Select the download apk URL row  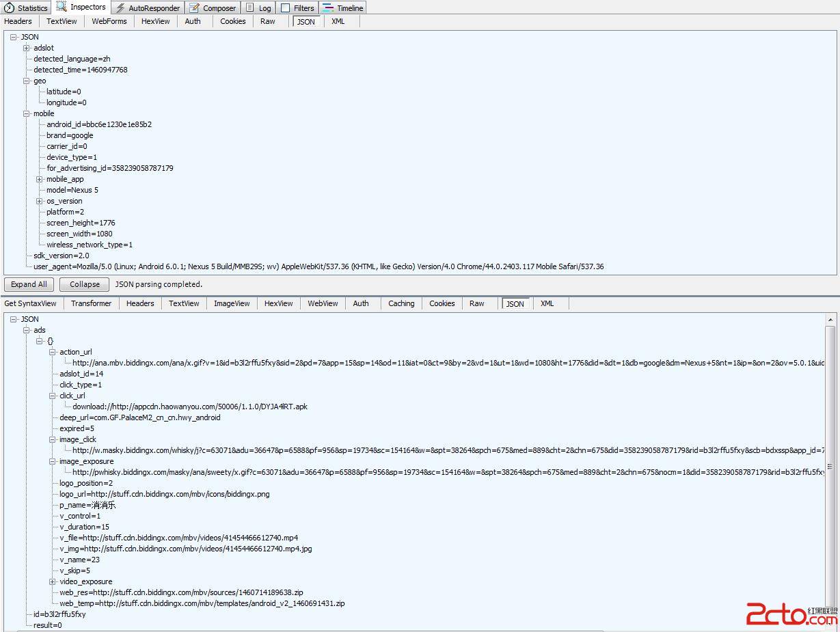[190, 407]
